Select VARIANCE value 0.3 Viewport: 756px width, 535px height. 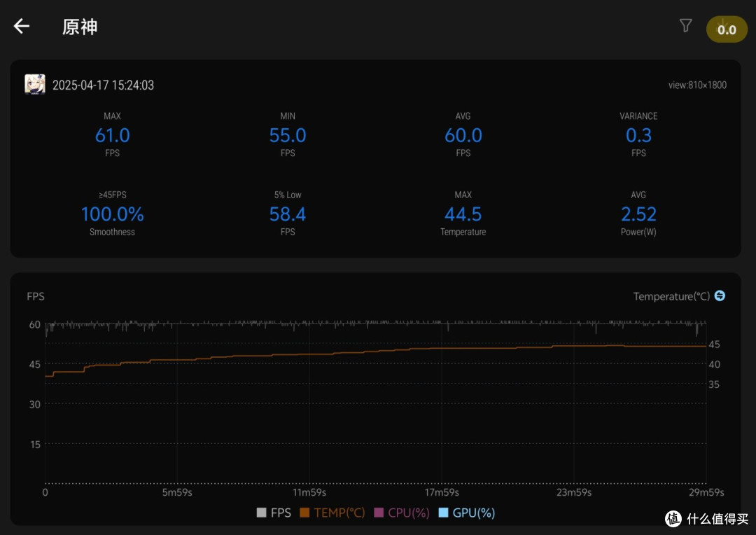pos(639,135)
